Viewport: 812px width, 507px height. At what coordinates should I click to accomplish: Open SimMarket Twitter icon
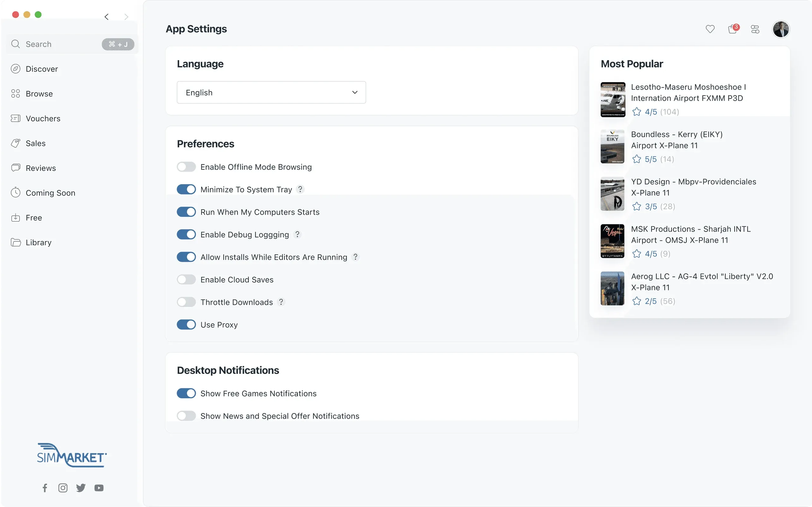(x=81, y=488)
